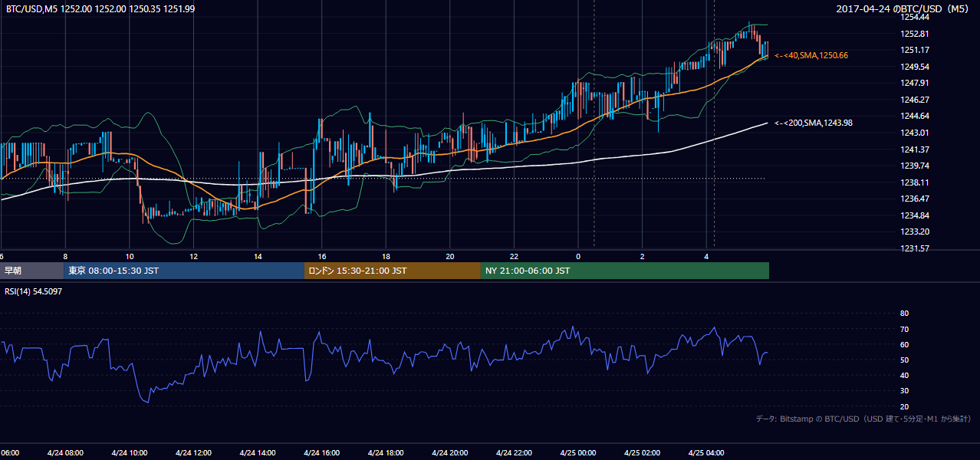This screenshot has width=980, height=460.
Task: Click the 1241.37 price axis label
Action: [915, 149]
